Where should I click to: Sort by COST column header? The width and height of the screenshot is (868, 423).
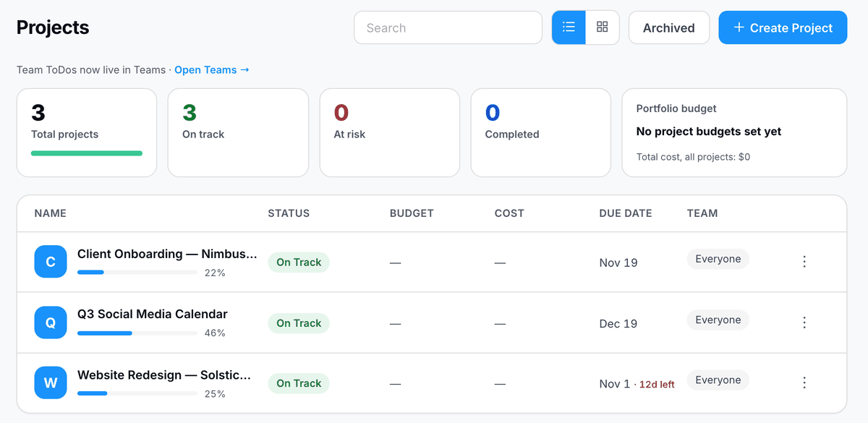[509, 213]
